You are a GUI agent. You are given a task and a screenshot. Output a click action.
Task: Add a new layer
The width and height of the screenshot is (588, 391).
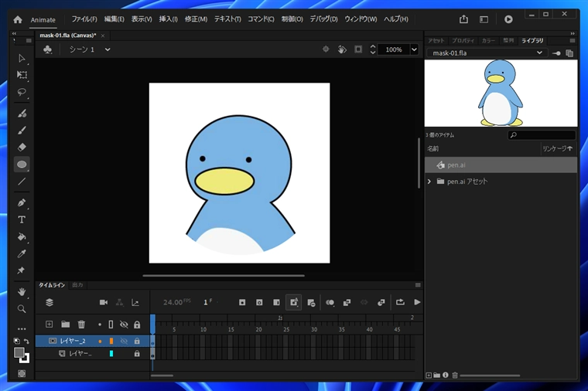(49, 325)
